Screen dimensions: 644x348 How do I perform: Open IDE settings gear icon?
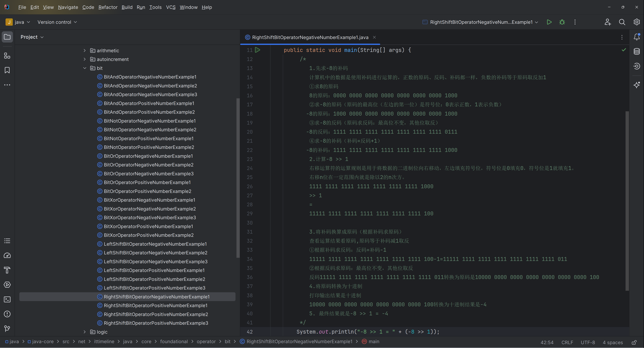pyautogui.click(x=636, y=22)
